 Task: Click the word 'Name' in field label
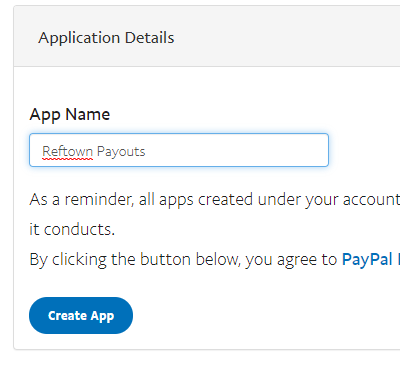pyautogui.click(x=88, y=115)
